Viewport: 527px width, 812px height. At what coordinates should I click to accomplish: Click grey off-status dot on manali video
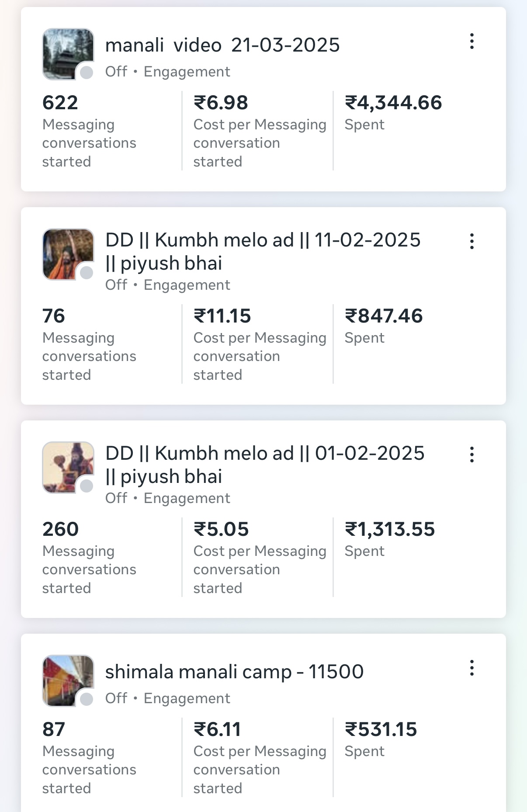pos(87,73)
